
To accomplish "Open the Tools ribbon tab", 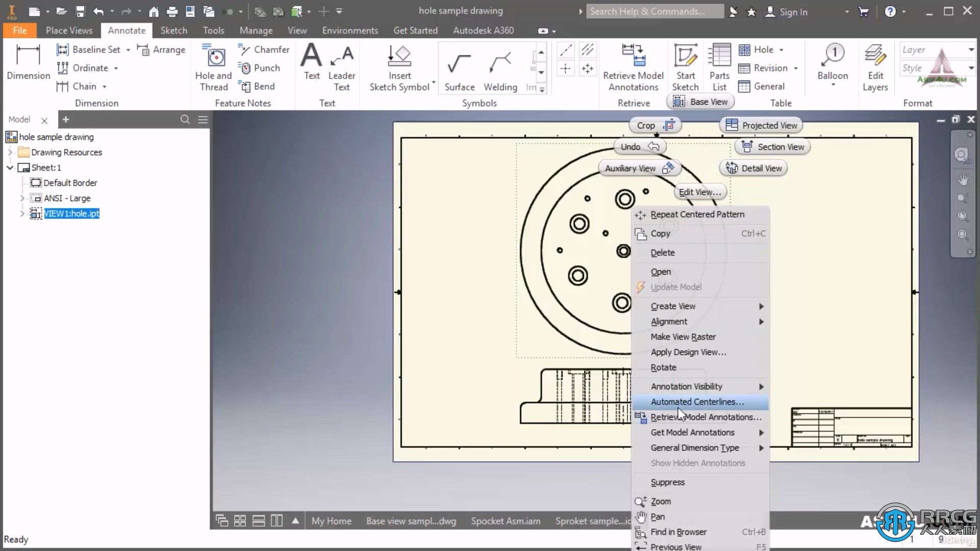I will [213, 30].
